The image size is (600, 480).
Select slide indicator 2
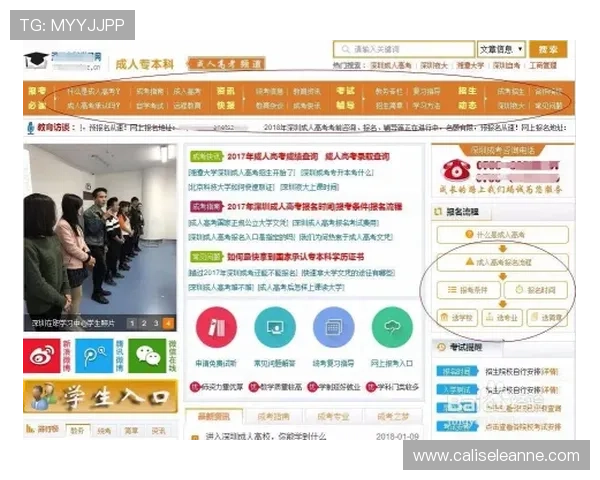click(144, 323)
